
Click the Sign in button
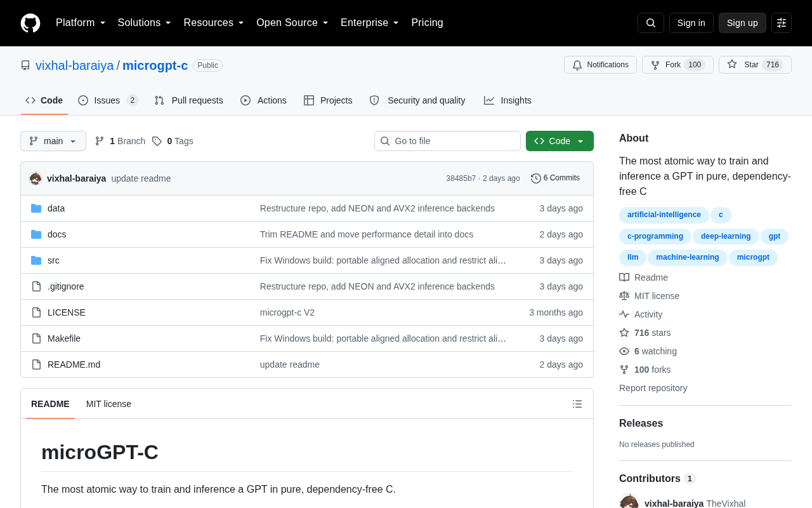click(691, 23)
